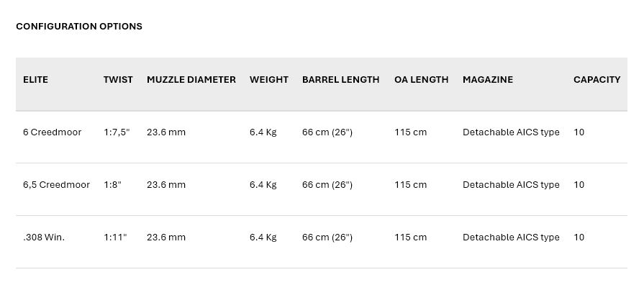644x285 pixels.
Task: Click the 1:7,5" twist value
Action: [x=117, y=132]
